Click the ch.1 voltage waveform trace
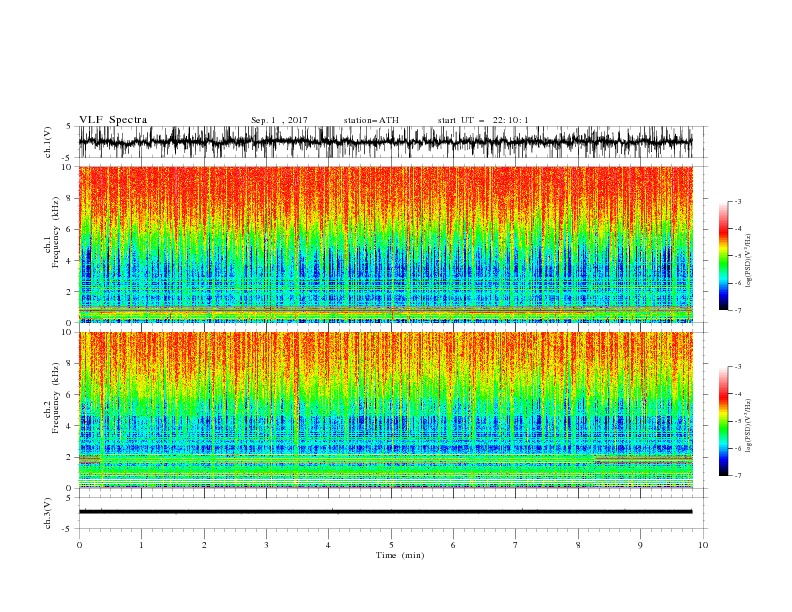The image size is (792, 612). [385, 142]
